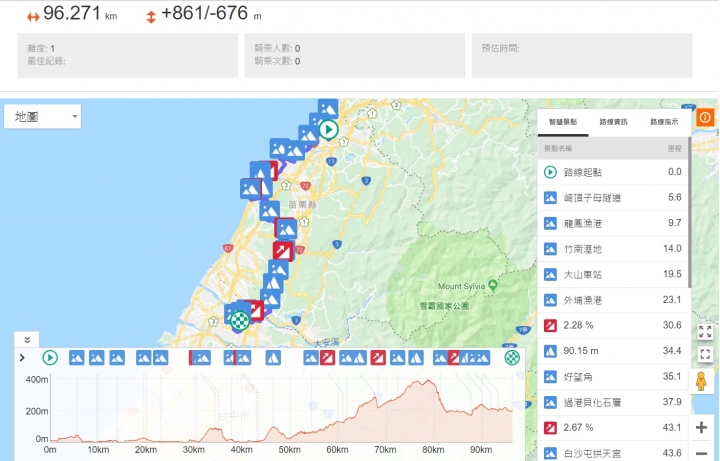
Task: Select the checkered finish marker on the map
Action: click(x=240, y=320)
